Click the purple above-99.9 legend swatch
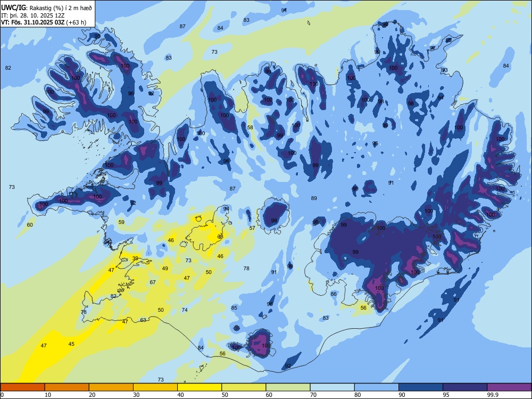 tap(509, 387)
